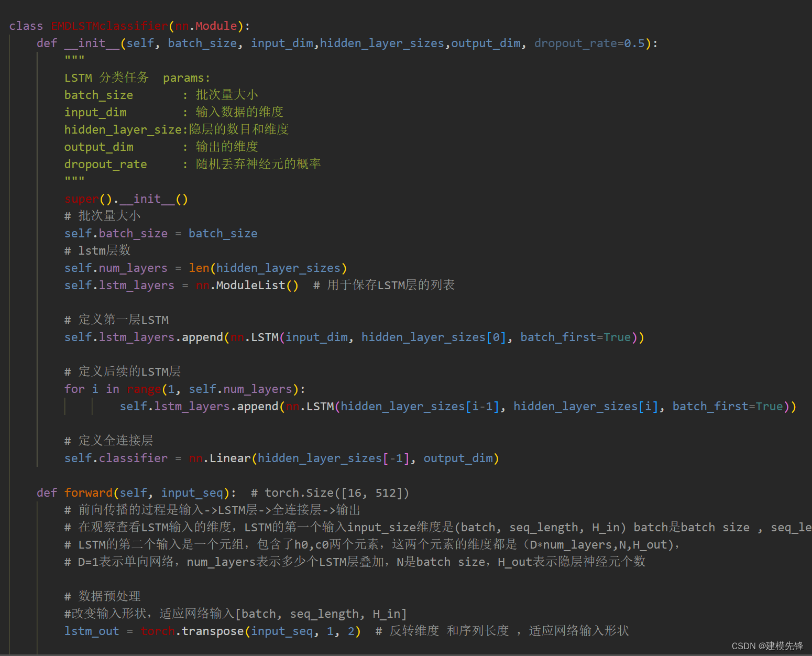This screenshot has width=812, height=656.
Task: Select the super().__init__() call
Action: pos(126,199)
